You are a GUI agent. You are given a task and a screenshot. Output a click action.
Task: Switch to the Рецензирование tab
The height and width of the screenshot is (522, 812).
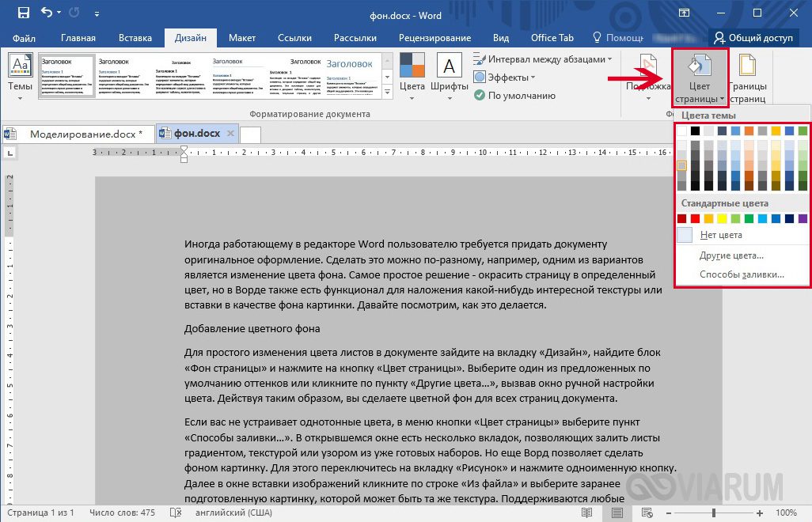pyautogui.click(x=435, y=38)
